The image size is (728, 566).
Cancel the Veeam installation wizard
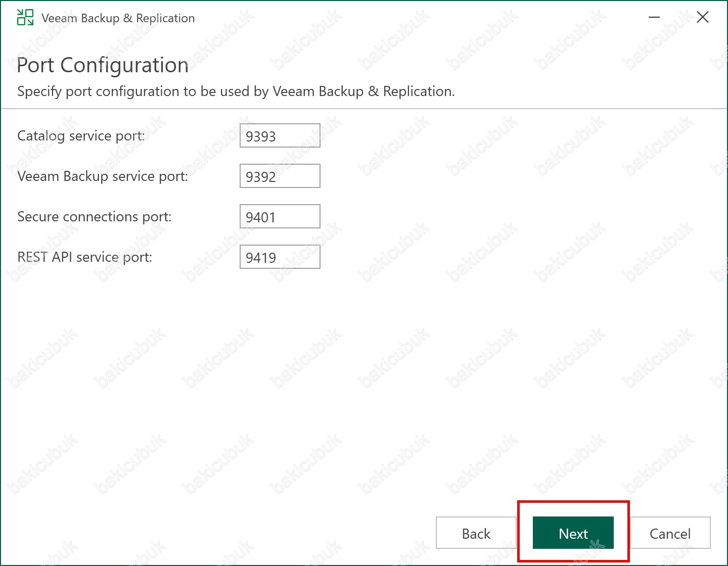tap(670, 533)
